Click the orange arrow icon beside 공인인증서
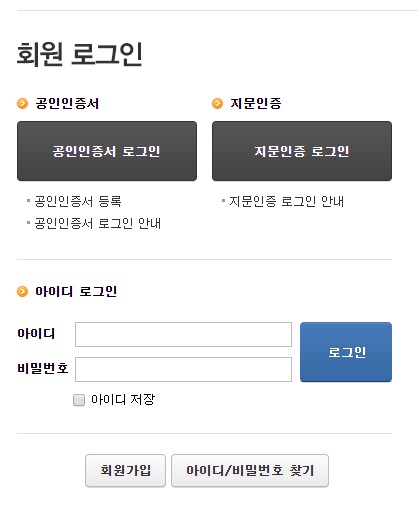The width and height of the screenshot is (418, 514). (22, 104)
